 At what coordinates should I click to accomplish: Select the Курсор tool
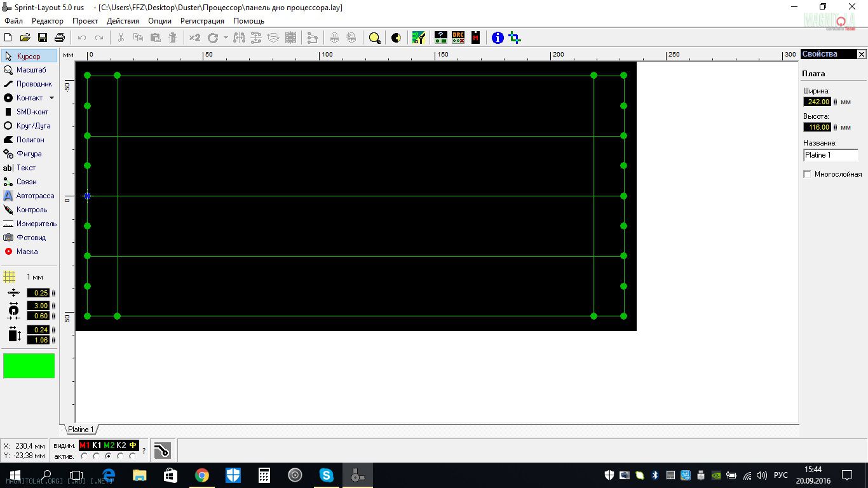click(29, 57)
